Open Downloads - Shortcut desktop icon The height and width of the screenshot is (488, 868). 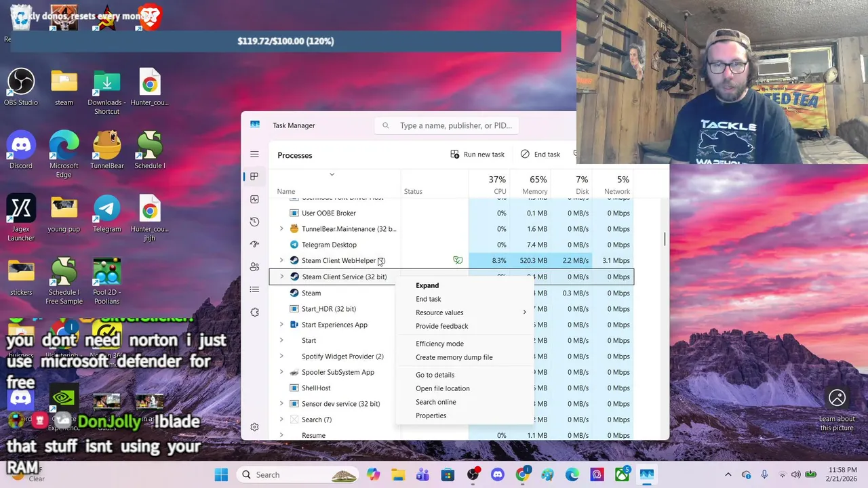pos(106,92)
